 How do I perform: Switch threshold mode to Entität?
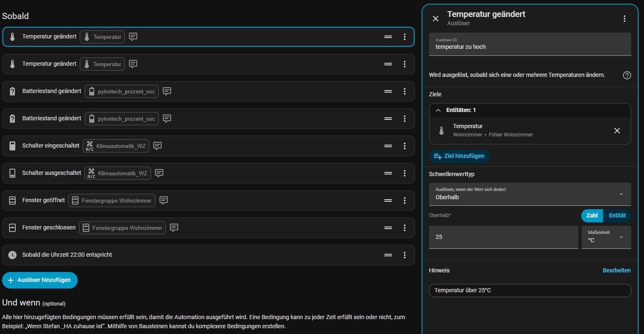point(617,215)
